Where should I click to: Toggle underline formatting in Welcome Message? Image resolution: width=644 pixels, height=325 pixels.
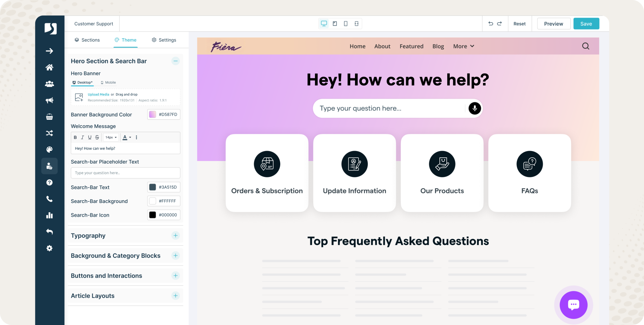tap(90, 137)
